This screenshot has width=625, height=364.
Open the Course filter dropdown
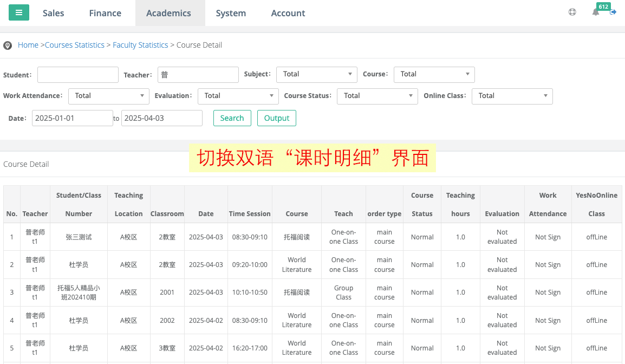coord(434,74)
